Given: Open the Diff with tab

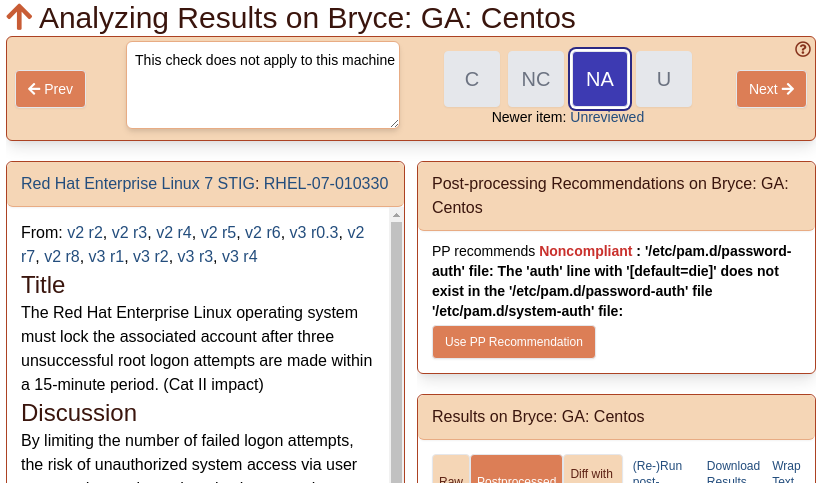Looking at the screenshot, I should point(593,472).
